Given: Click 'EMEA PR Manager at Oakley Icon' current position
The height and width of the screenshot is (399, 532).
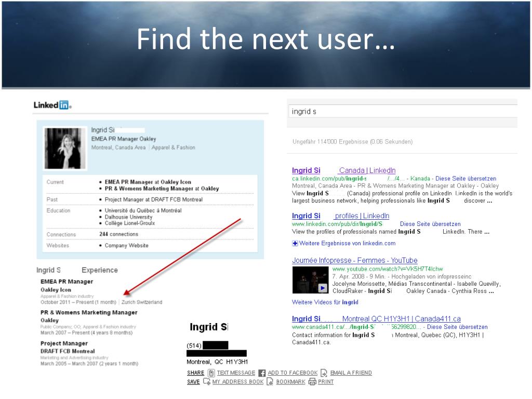Looking at the screenshot, I should coord(148,182).
